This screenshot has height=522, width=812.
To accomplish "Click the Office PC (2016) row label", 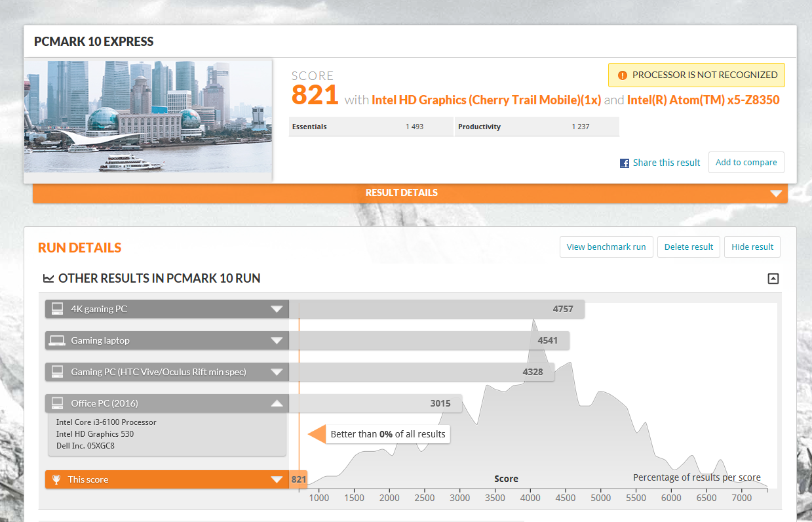I will tap(105, 403).
